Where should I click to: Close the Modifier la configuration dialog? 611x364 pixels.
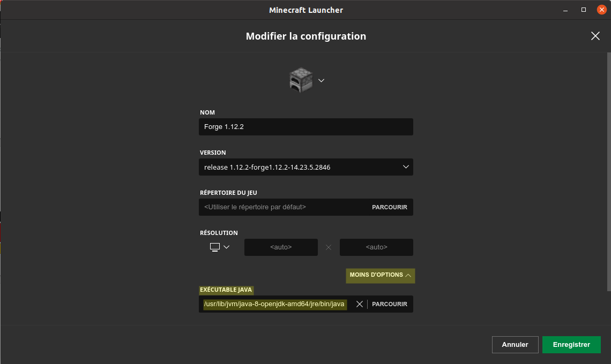pos(595,36)
